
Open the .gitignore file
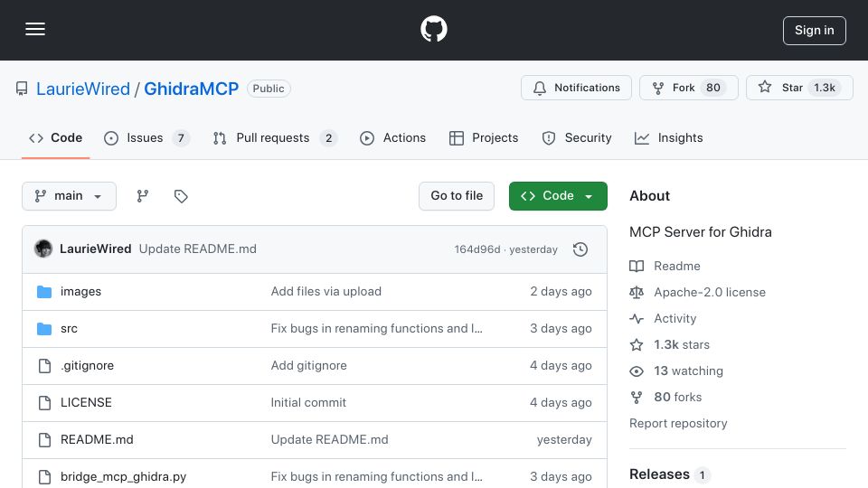point(87,366)
